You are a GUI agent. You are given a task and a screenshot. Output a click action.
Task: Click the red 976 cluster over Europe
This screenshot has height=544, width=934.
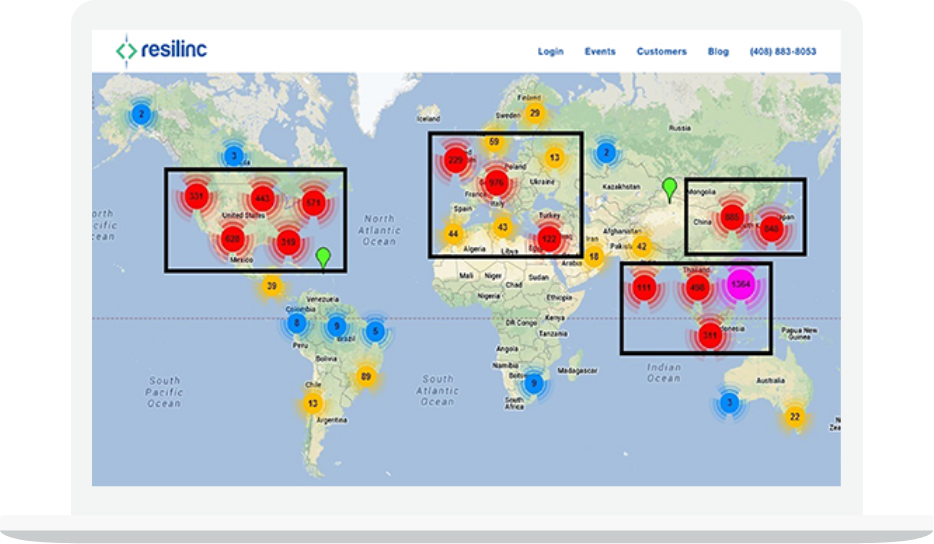tap(496, 183)
